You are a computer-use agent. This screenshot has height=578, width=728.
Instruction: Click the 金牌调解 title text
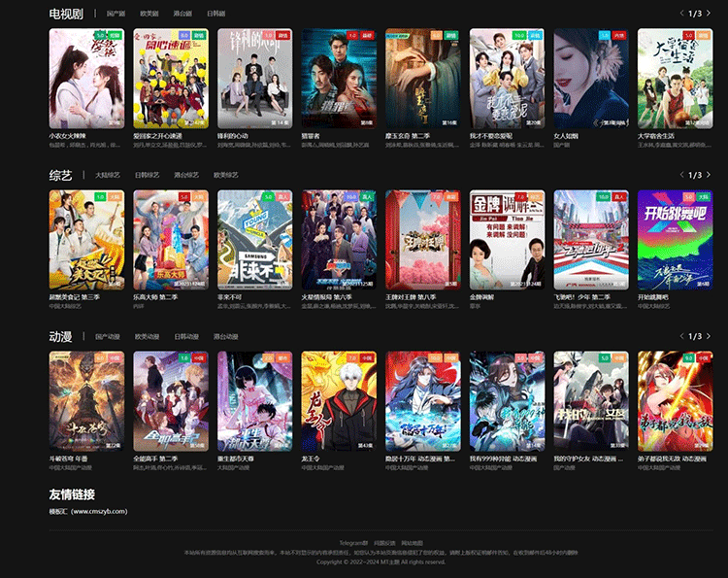click(x=481, y=297)
